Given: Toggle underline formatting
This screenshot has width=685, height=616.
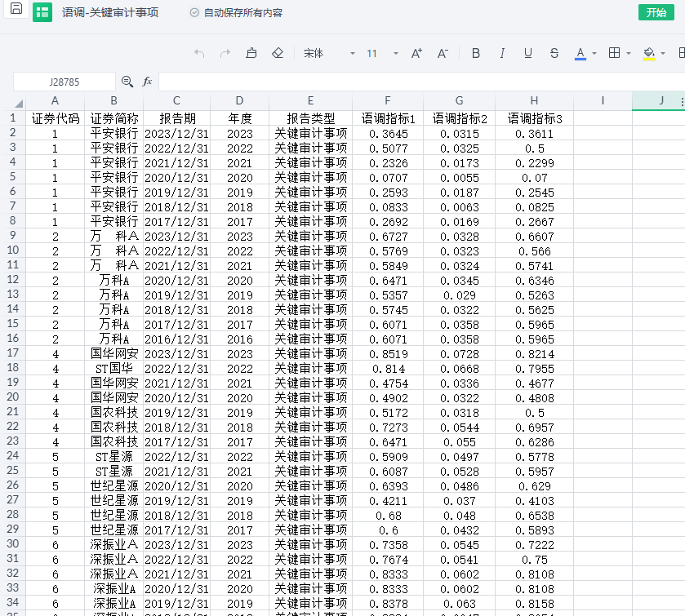Looking at the screenshot, I should pos(528,53).
